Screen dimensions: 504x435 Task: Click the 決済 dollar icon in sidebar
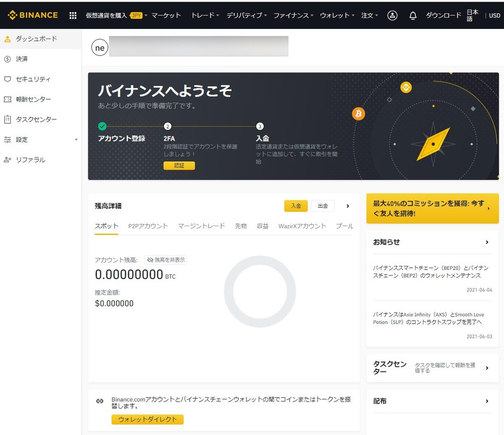8,59
